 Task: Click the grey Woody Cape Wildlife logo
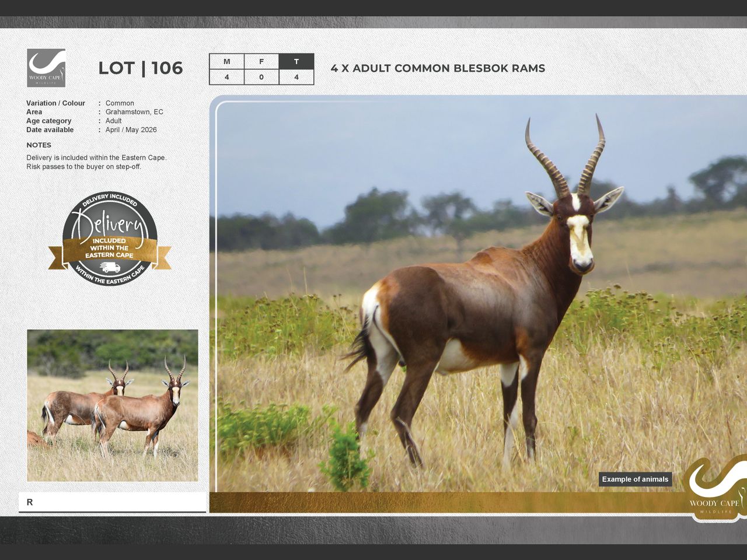pos(46,68)
